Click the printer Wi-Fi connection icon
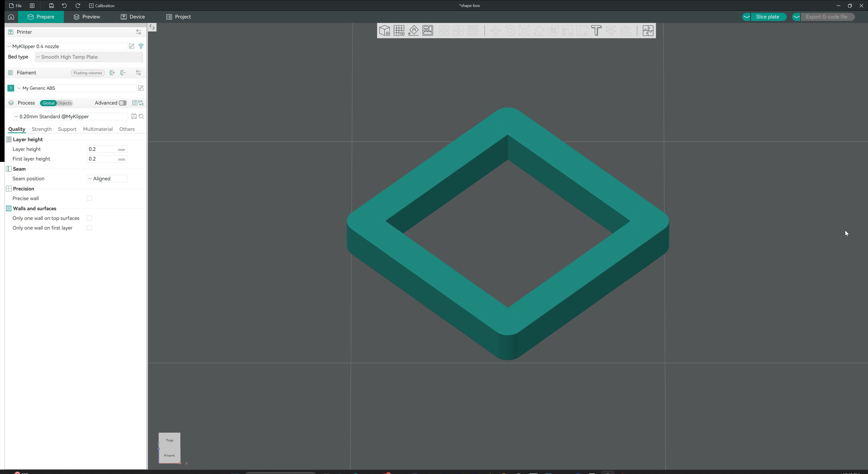868x474 pixels. 141,47
